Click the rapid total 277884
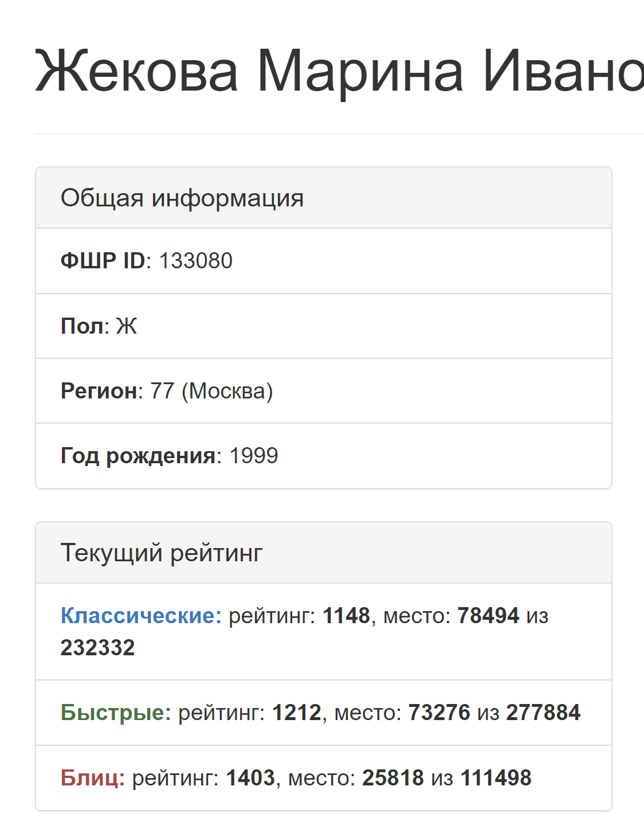The height and width of the screenshot is (829, 644). coord(543,713)
